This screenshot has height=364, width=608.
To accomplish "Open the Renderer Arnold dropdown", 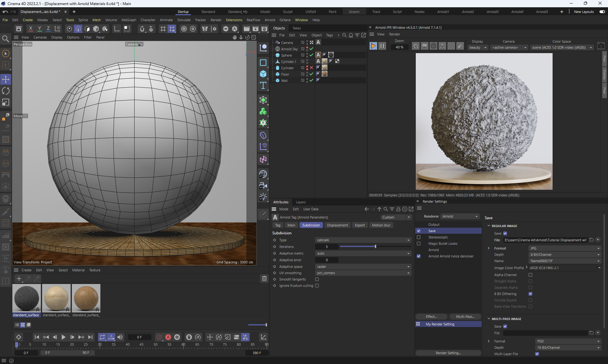I will click(460, 216).
